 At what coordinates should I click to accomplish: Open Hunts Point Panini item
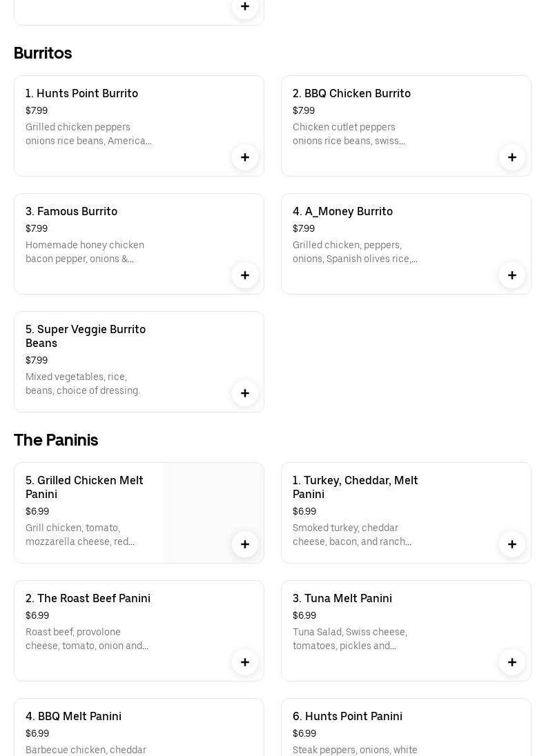click(x=347, y=716)
